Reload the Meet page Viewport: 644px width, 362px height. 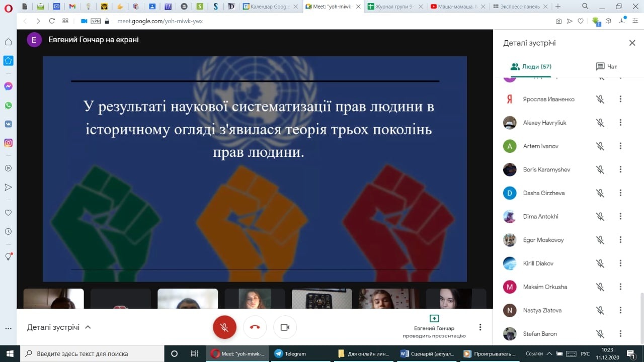coord(52,21)
